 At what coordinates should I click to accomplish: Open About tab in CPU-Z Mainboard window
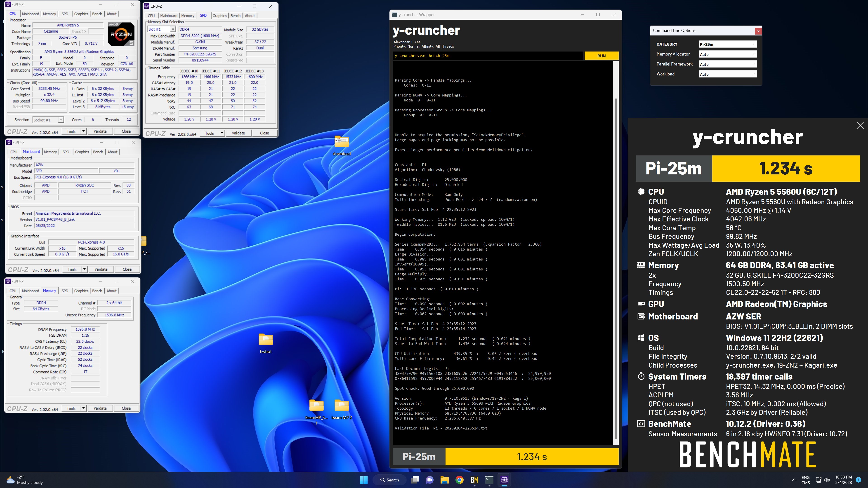point(112,152)
